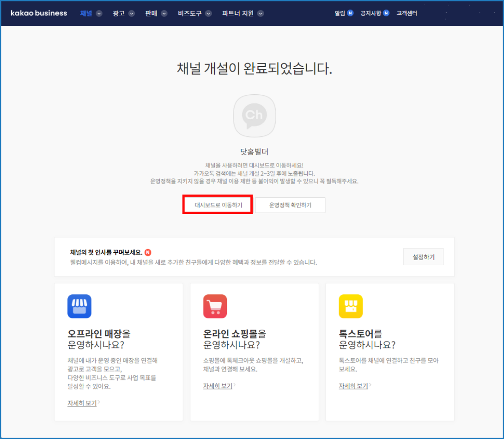Screen dimensions: 504x439
Task: Click the blue offline store icon
Action: (x=79, y=306)
